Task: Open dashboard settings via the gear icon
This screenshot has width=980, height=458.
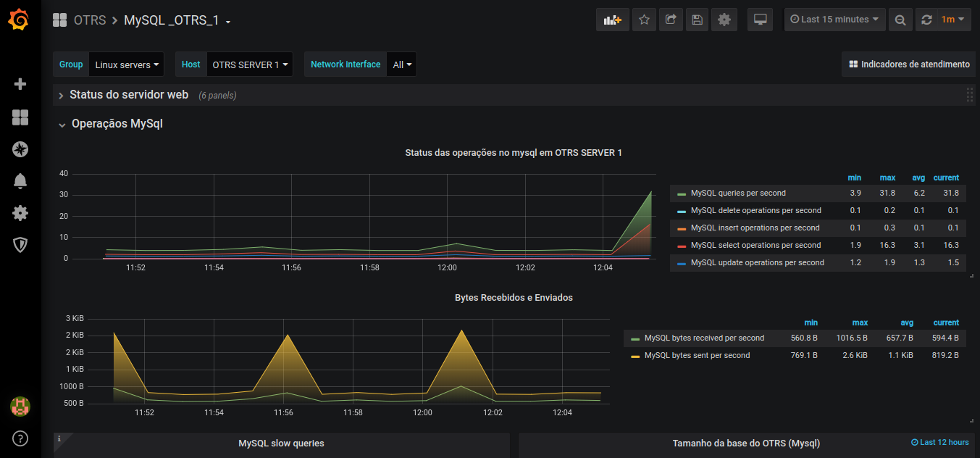Action: pyautogui.click(x=724, y=20)
